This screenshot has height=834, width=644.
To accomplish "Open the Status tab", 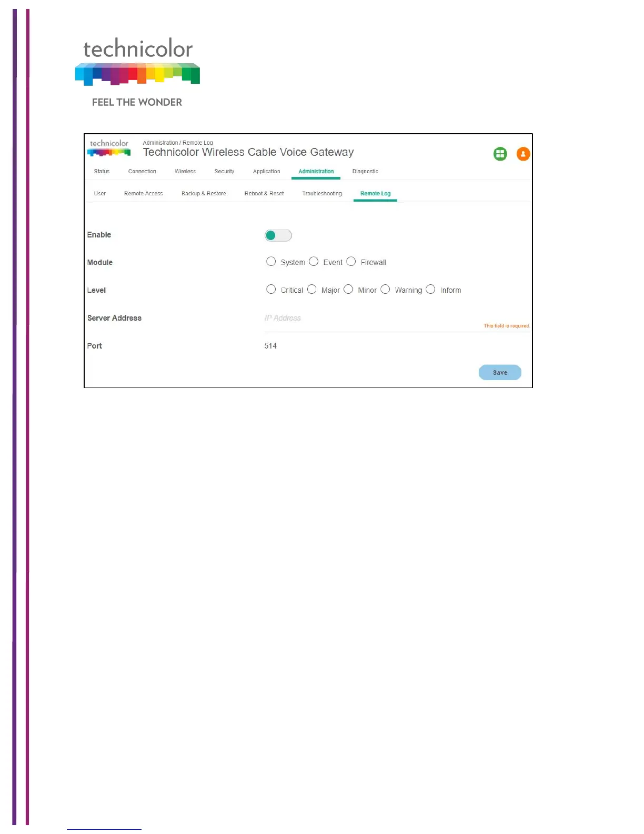I will 102,172.
